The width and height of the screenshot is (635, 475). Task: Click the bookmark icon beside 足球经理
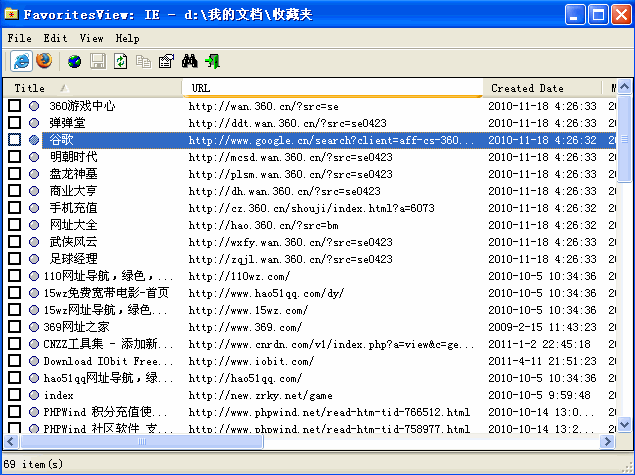pyautogui.click(x=34, y=259)
